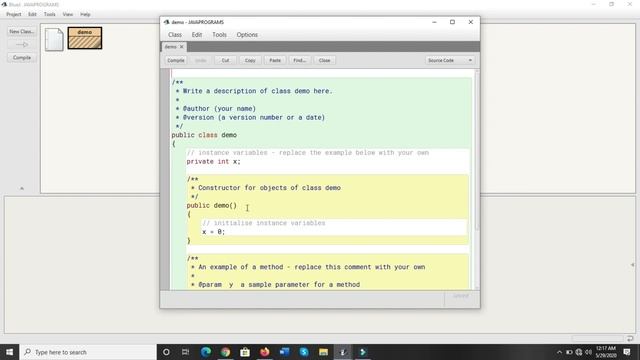Open the Options menu in editor window
Screen dimensions: 640x360
(247, 35)
